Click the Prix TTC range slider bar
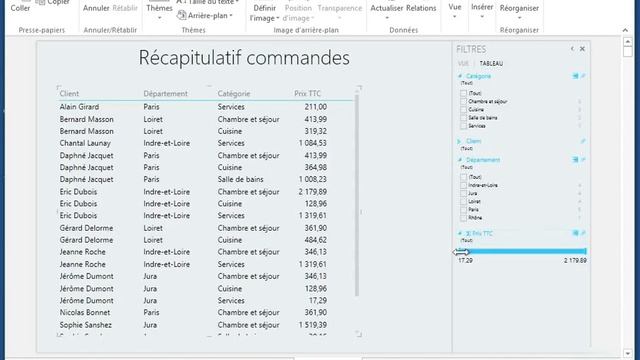 point(522,251)
